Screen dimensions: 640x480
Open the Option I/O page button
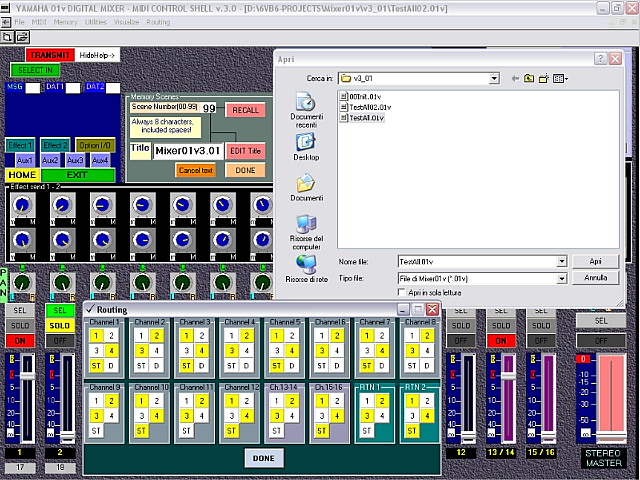95,145
